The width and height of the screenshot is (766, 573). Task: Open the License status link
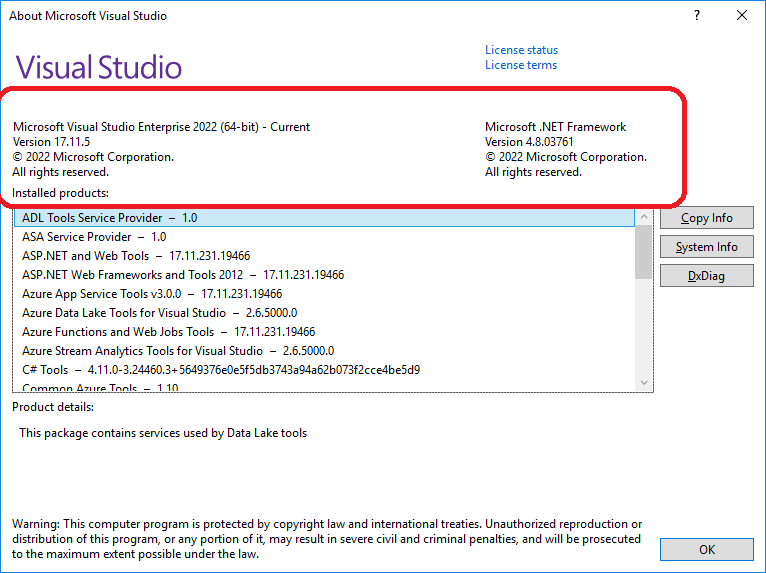[x=521, y=50]
